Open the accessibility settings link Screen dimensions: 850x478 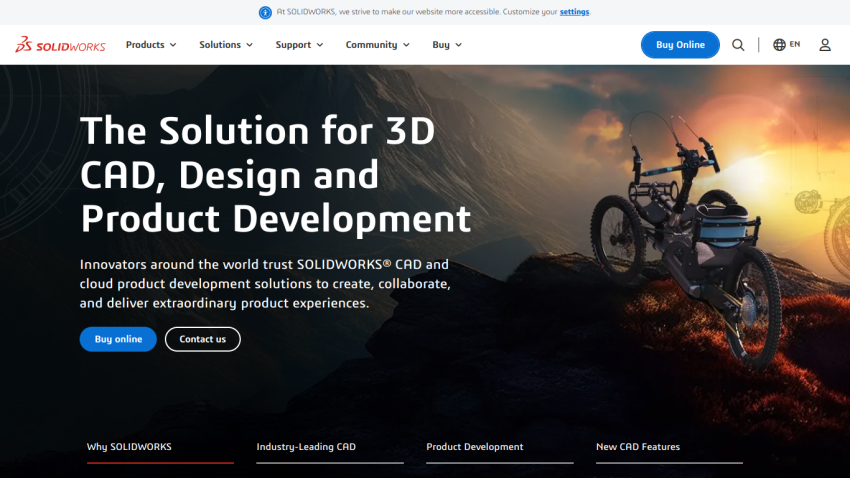(x=574, y=12)
